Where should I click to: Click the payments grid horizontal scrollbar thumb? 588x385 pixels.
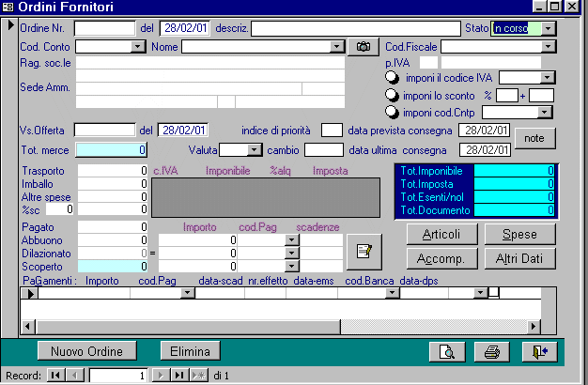click(188, 327)
